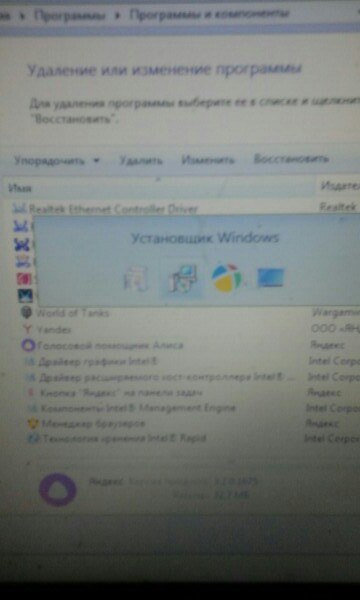This screenshot has height=600, width=360.
Task: Click Изменить in the toolbar
Action: [208, 160]
